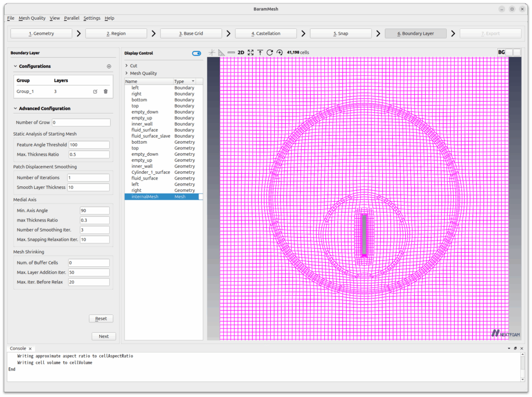The height and width of the screenshot is (397, 532).
Task: Open the console panel dropdown arrow
Action: click(509, 349)
